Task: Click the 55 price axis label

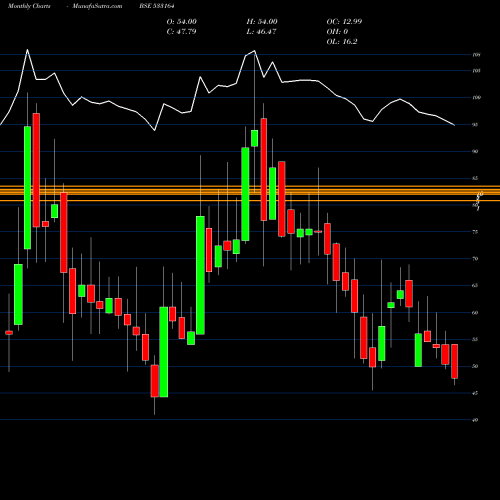Action: (x=475, y=339)
